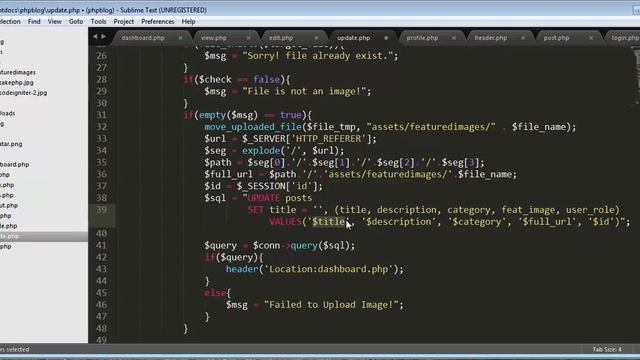Click the selection status text in status bar
The width and height of the screenshot is (640, 360).
coord(15,349)
